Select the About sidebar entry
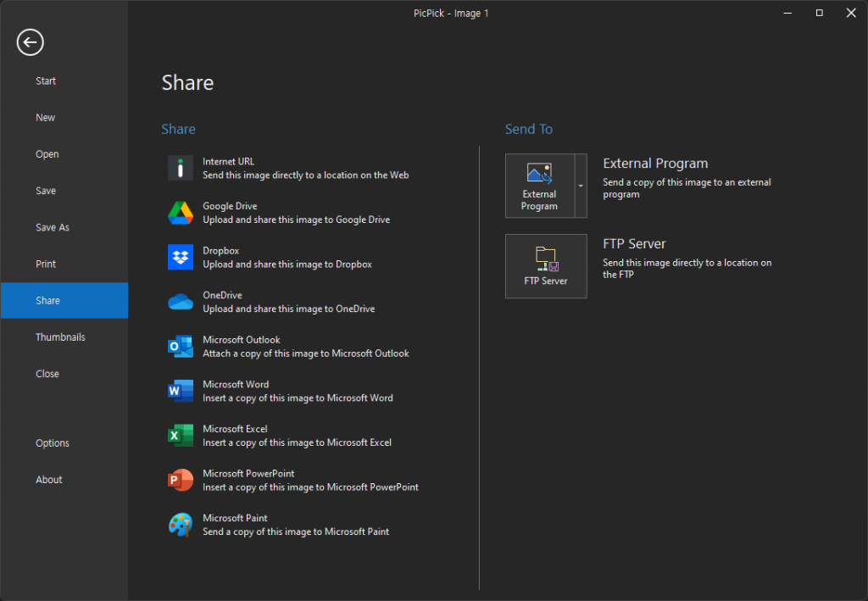The image size is (868, 601). [49, 479]
